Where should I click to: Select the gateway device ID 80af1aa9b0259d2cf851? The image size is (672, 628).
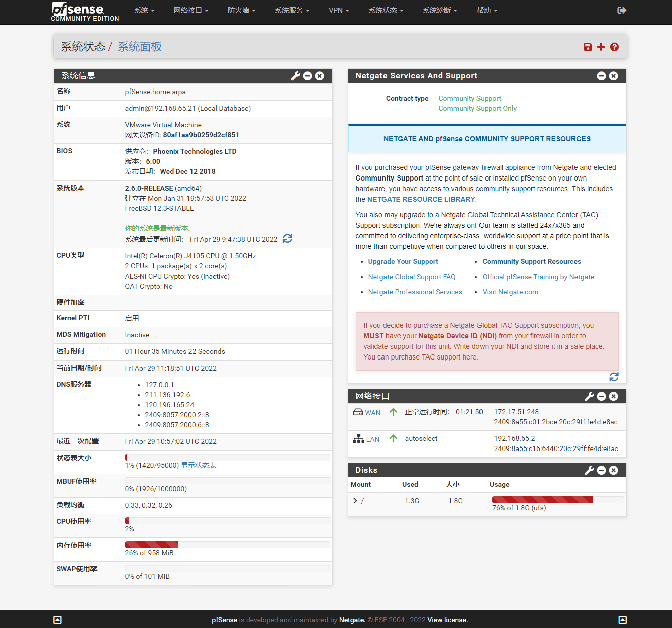click(x=201, y=135)
